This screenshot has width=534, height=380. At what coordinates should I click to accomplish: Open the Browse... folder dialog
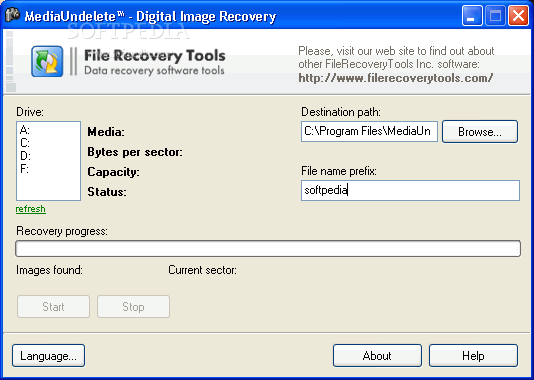480,131
